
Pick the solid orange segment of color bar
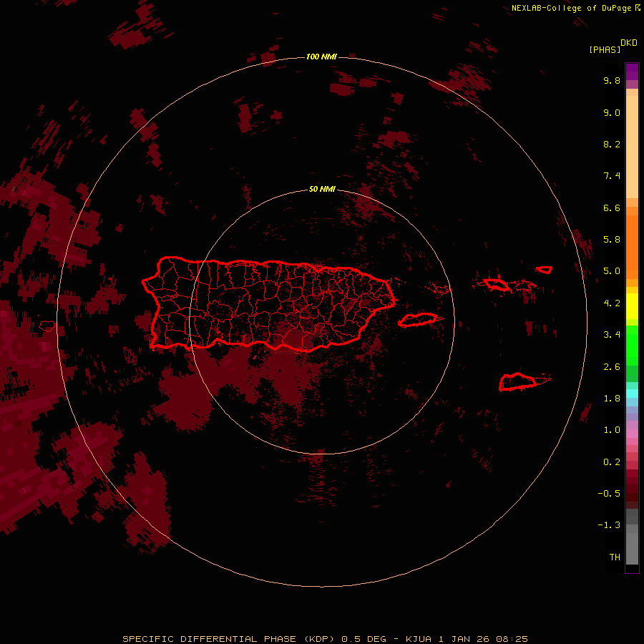coord(632,247)
